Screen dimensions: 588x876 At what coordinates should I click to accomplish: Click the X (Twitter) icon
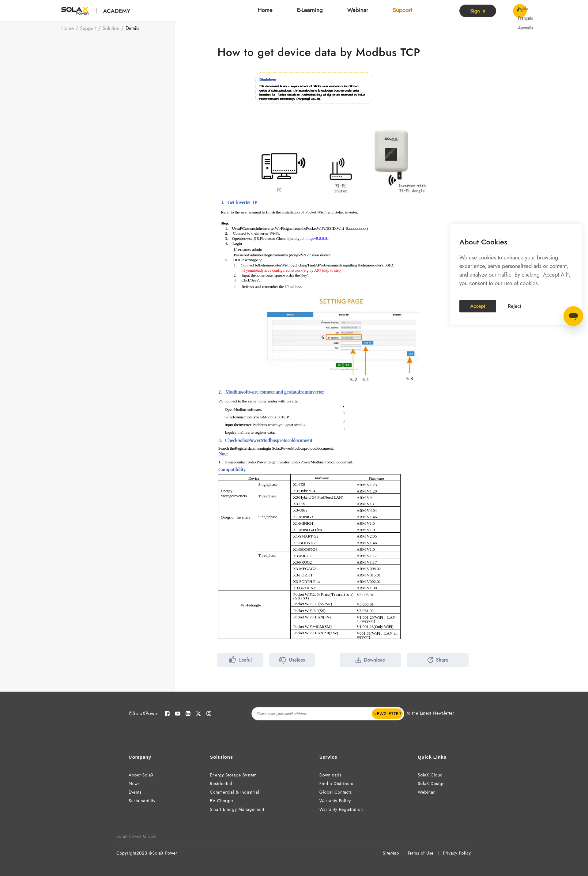198,714
